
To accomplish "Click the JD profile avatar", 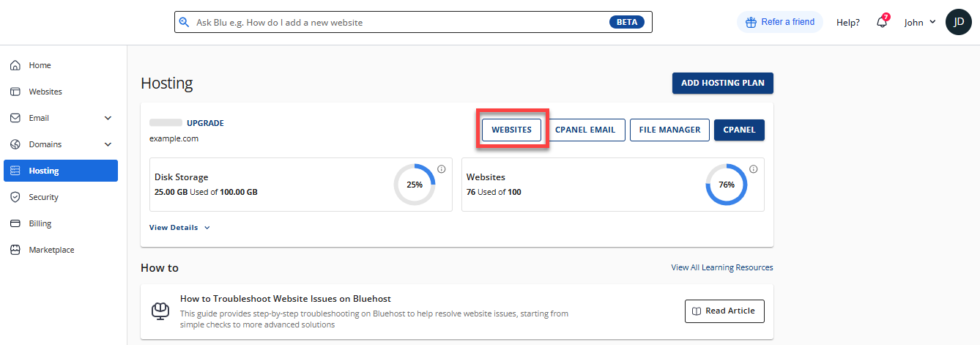I will coord(958,22).
